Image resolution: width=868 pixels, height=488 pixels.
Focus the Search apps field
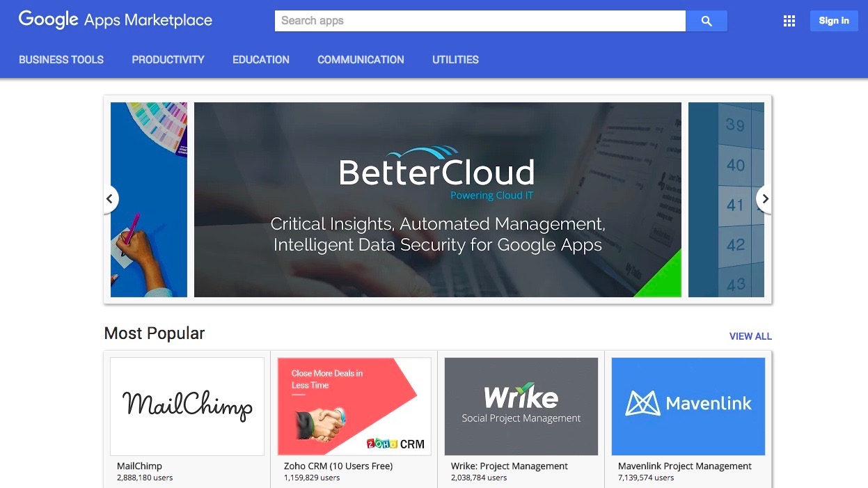[480, 21]
